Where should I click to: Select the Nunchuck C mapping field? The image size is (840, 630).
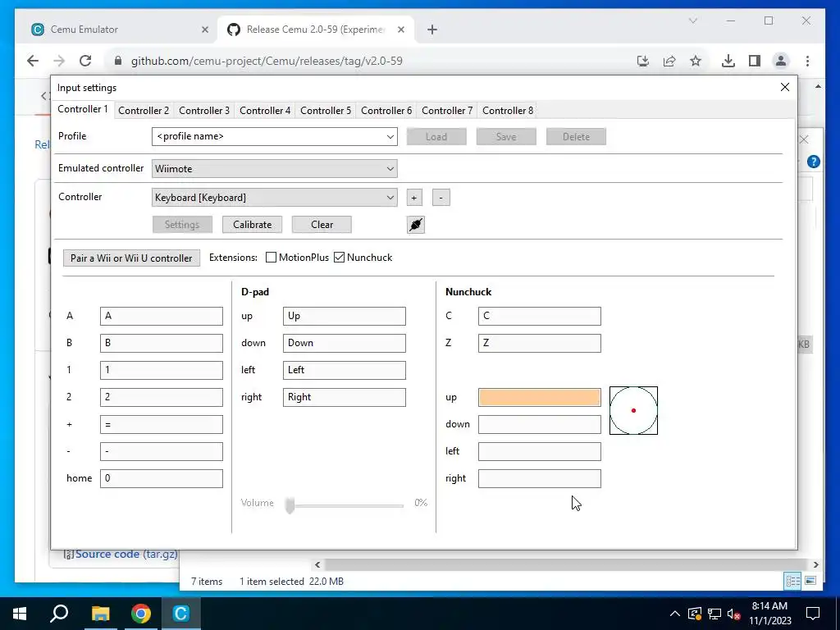pyautogui.click(x=540, y=316)
